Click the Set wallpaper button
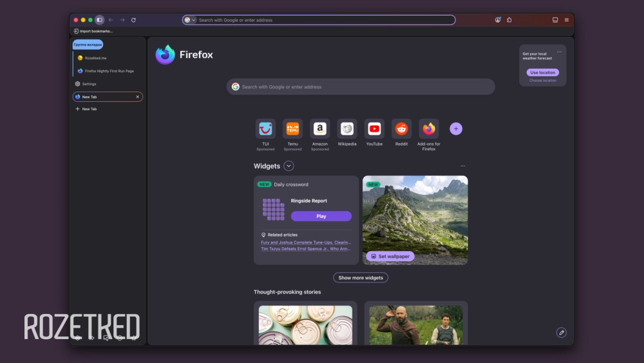644x363 pixels. tap(390, 256)
